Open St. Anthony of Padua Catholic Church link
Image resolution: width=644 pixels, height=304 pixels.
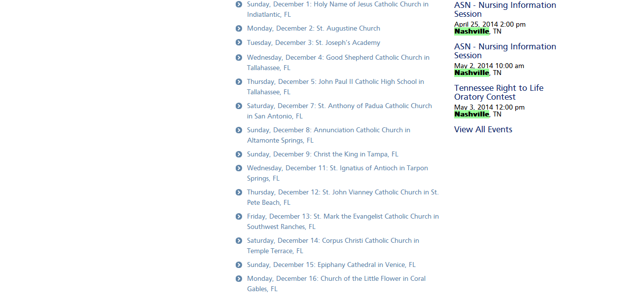click(339, 111)
